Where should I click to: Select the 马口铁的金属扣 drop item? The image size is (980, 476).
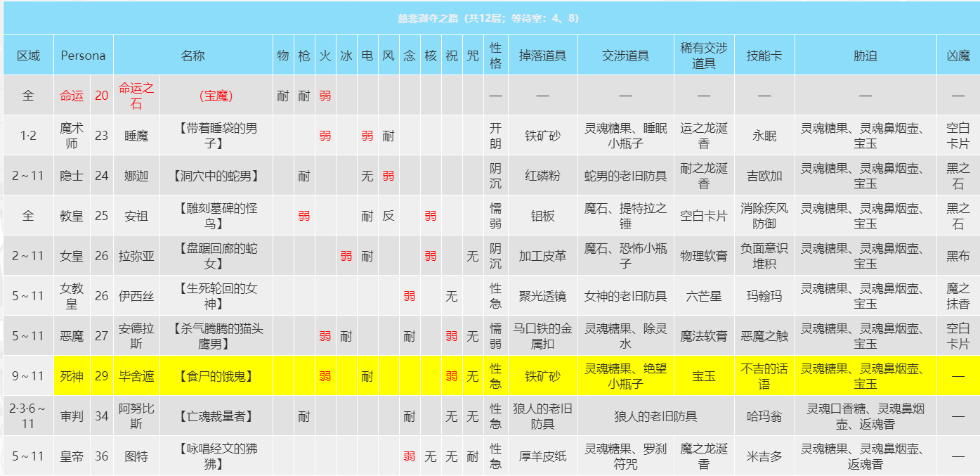click(x=542, y=336)
